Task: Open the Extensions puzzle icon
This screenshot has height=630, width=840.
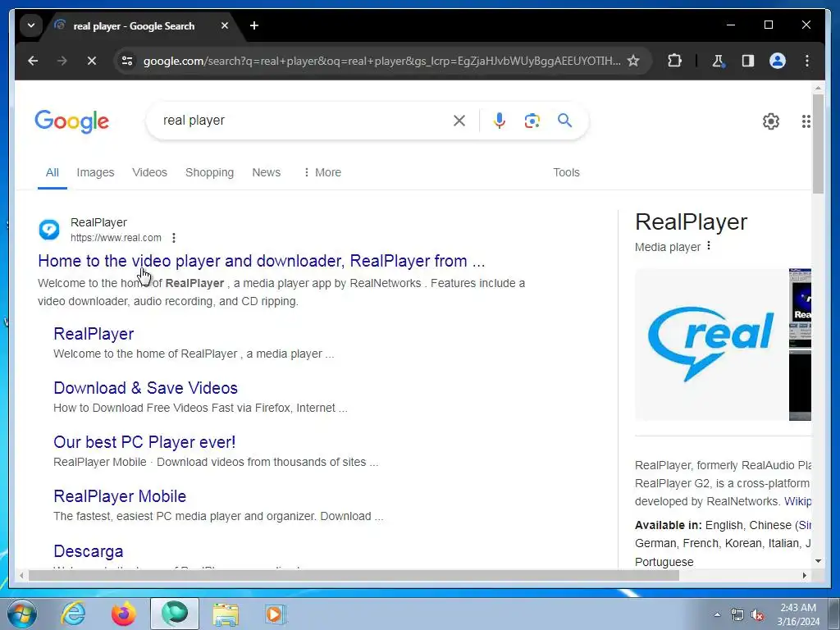Action: click(x=674, y=61)
